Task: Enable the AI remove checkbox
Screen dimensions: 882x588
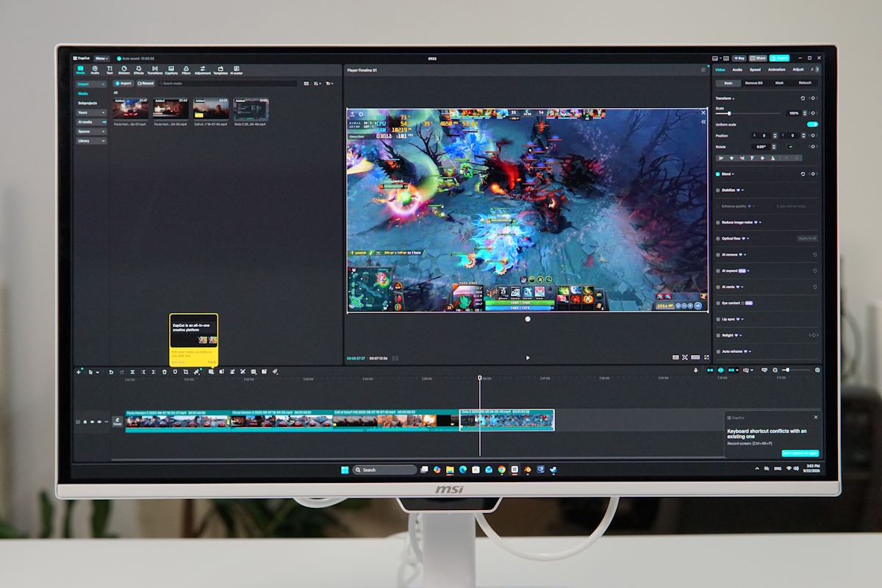Action: click(x=717, y=254)
